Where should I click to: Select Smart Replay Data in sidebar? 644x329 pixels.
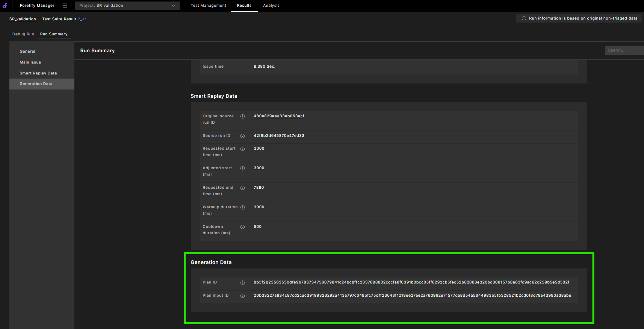pos(38,73)
